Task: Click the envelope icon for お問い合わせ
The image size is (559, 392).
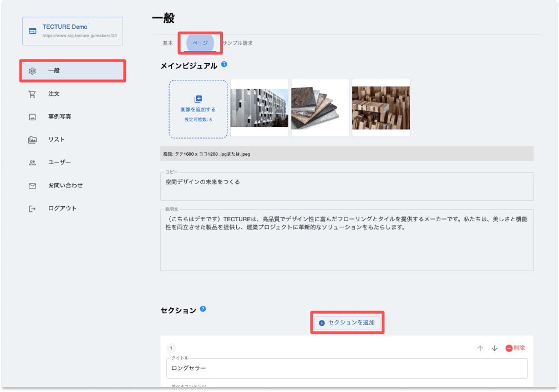Action: point(32,185)
